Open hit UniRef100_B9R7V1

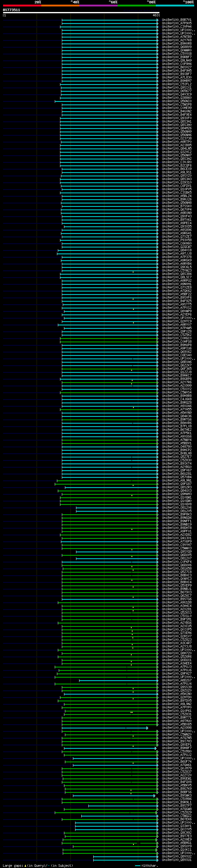click(176, 20)
